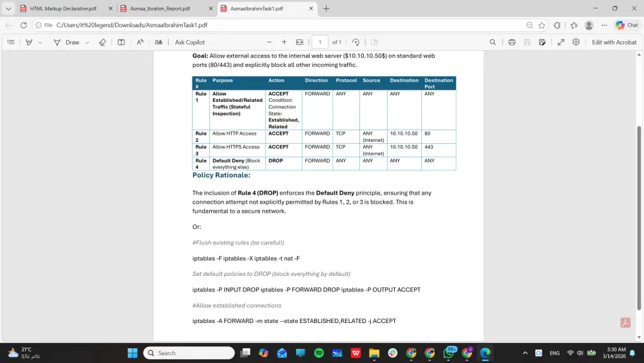Open browser Extensions menu
Screen dimensions: 644x363
tap(557, 25)
